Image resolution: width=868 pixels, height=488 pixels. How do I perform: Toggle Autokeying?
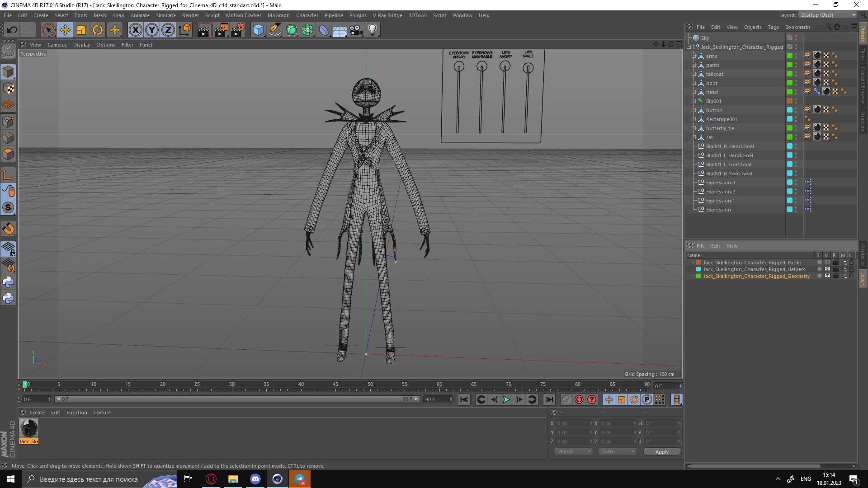pyautogui.click(x=579, y=399)
